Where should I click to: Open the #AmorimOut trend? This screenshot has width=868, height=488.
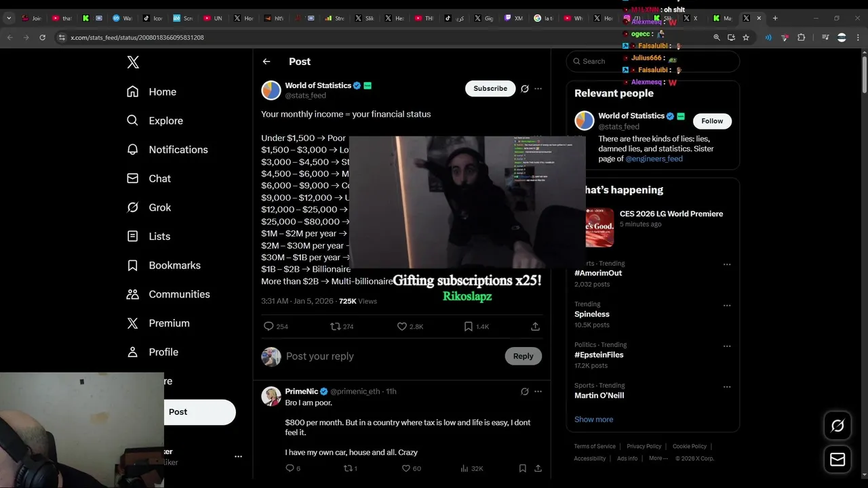tap(598, 273)
